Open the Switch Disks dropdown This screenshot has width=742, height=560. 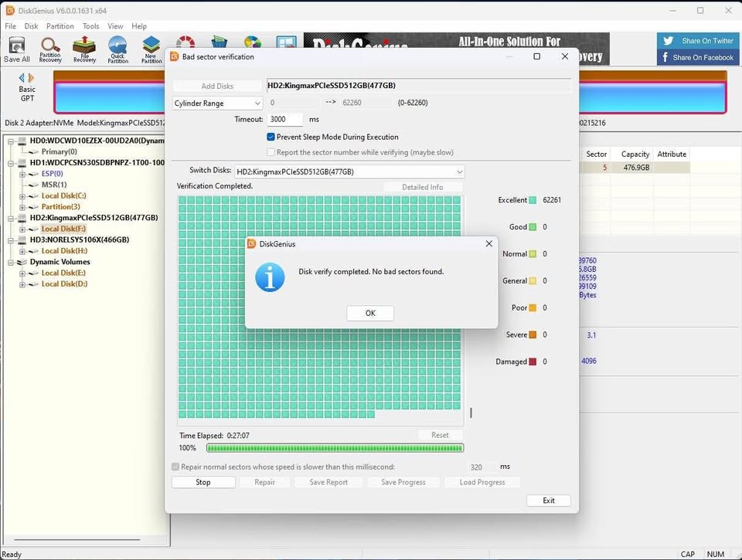click(349, 171)
